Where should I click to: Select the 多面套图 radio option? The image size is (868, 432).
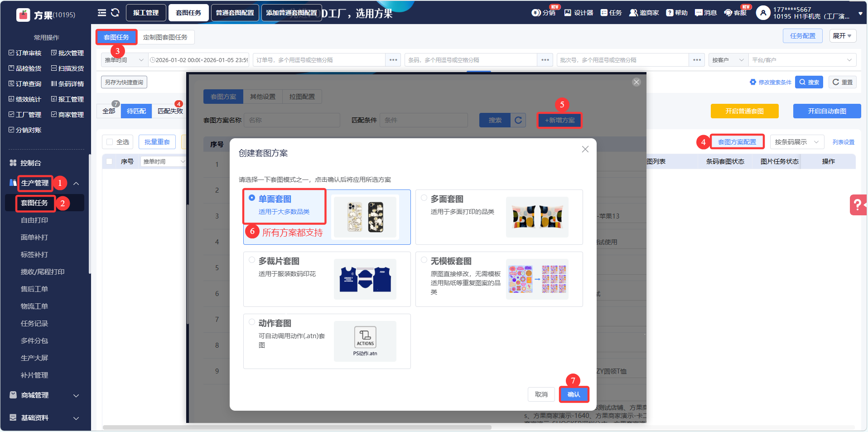pos(424,198)
